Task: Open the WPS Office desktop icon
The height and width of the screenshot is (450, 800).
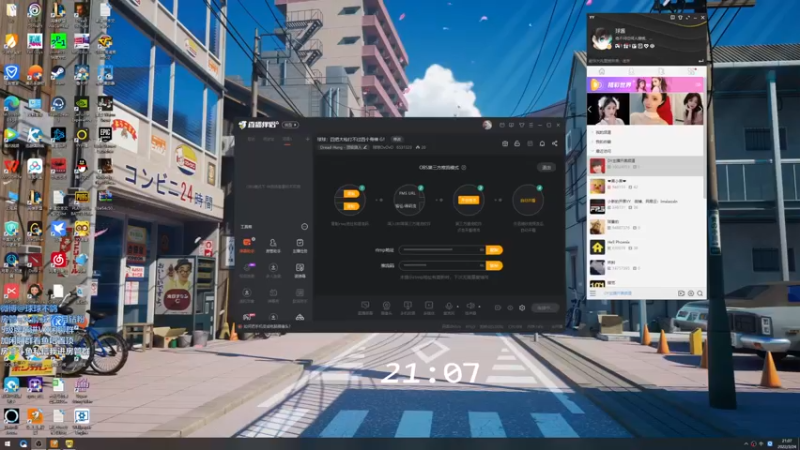Action: point(11,166)
